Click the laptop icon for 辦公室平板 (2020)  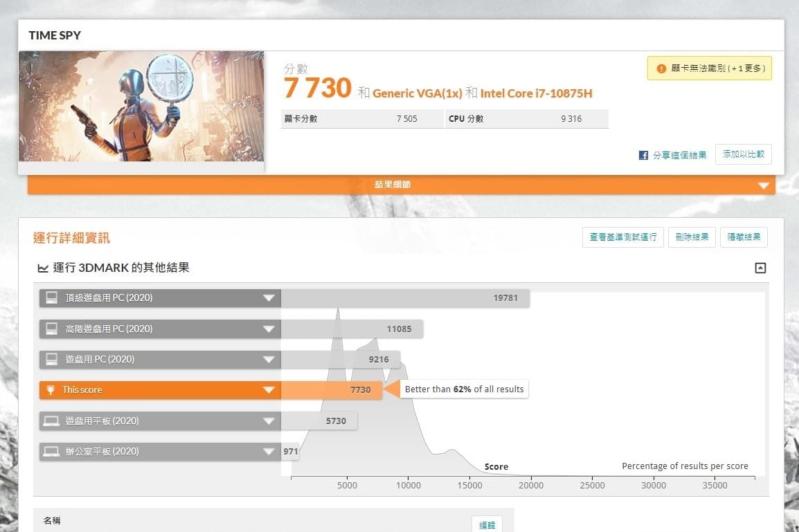[51, 452]
